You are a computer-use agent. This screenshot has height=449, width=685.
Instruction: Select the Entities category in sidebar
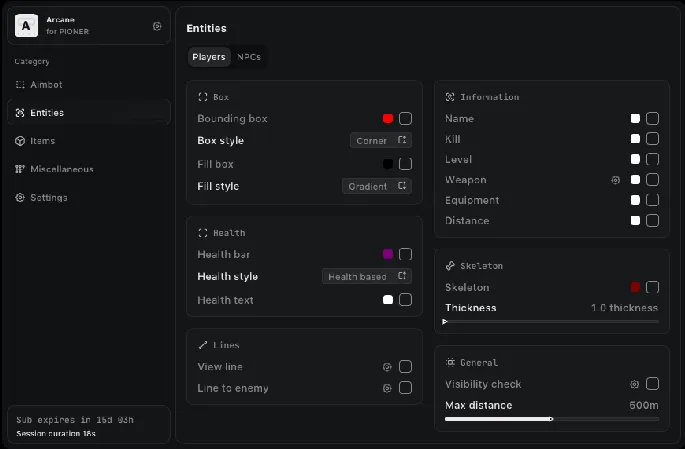47,113
